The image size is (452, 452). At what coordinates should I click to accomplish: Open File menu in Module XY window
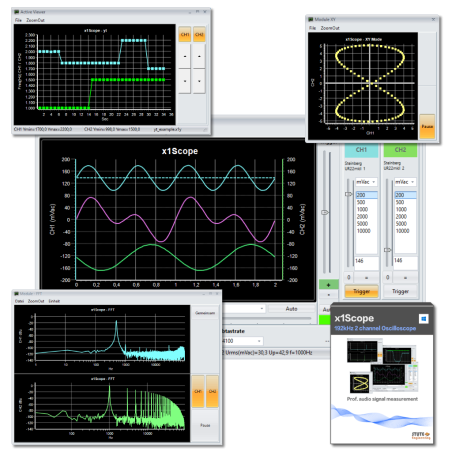click(x=312, y=28)
